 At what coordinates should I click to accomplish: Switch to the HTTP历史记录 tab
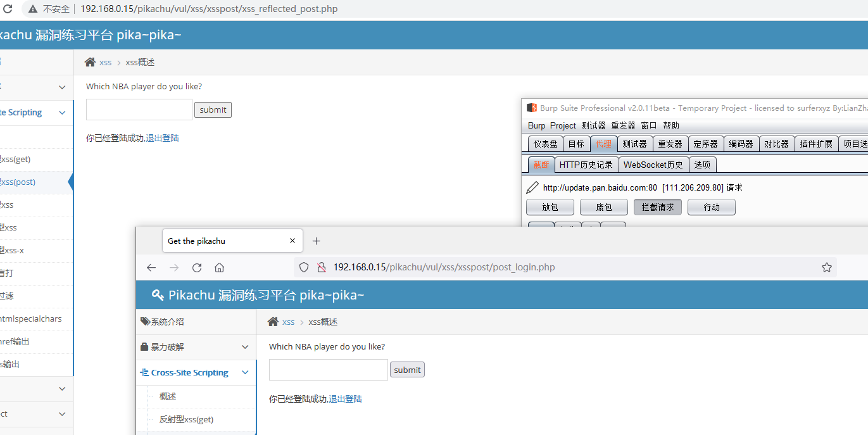586,165
